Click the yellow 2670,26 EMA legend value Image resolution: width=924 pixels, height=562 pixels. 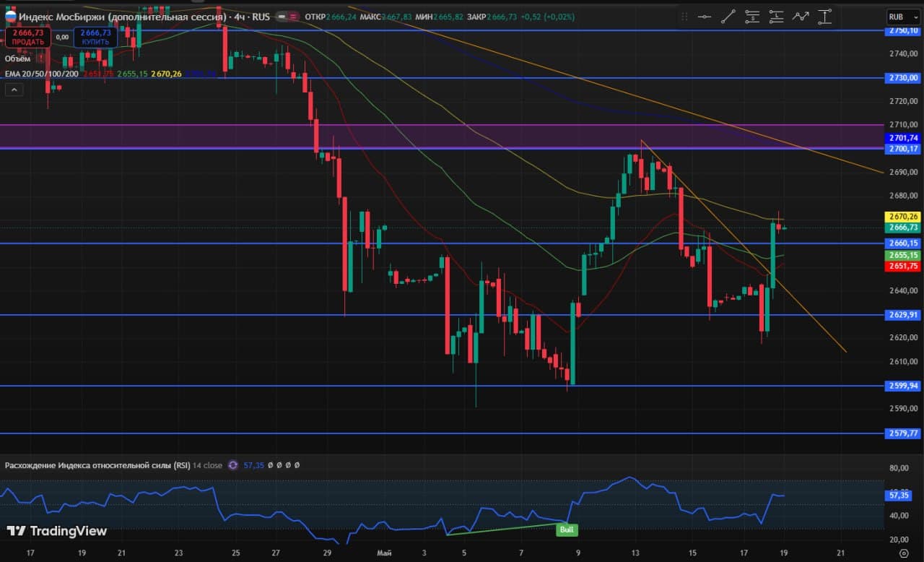(166, 74)
